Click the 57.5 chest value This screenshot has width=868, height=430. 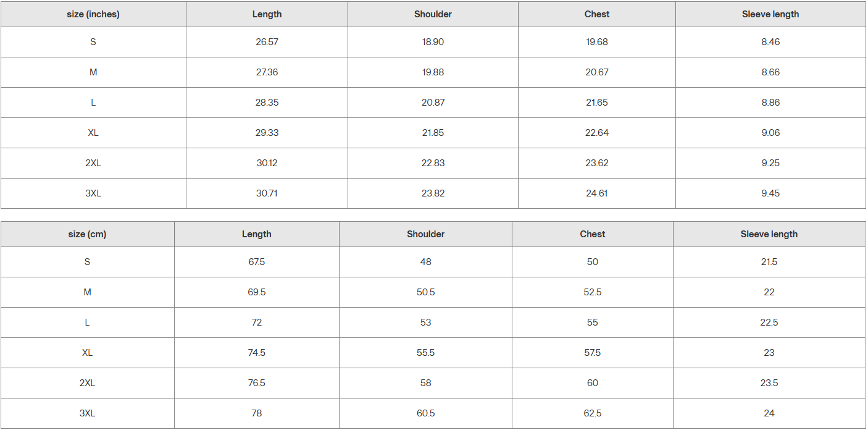(x=593, y=353)
